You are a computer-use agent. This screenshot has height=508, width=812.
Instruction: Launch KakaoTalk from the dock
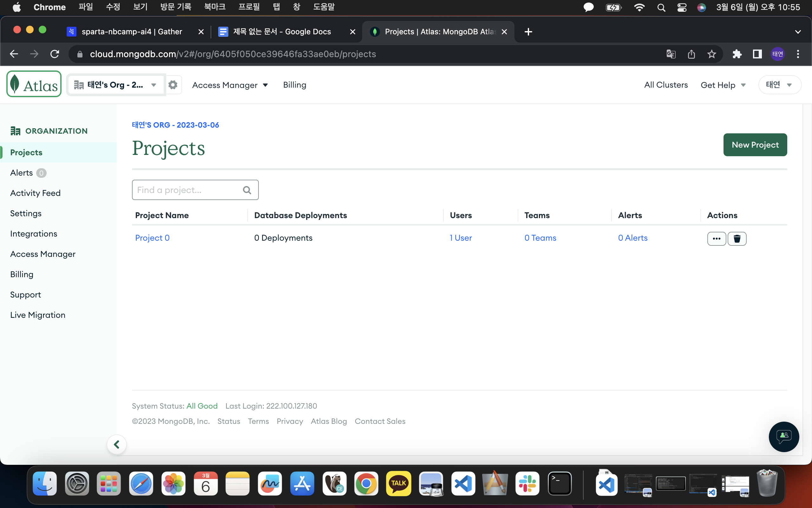coord(399,484)
